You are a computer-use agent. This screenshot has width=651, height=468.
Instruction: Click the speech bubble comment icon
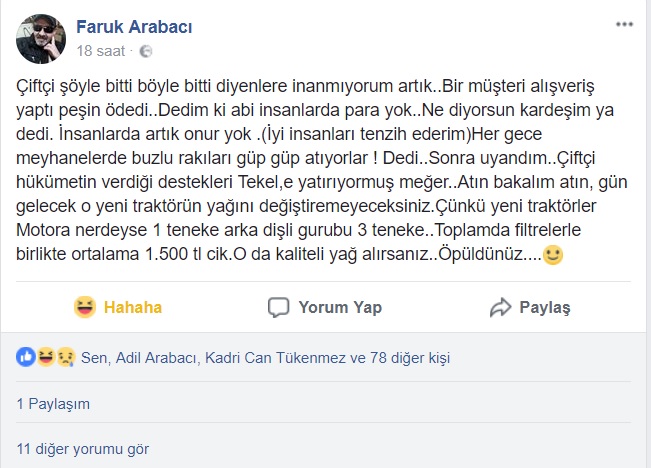click(280, 307)
